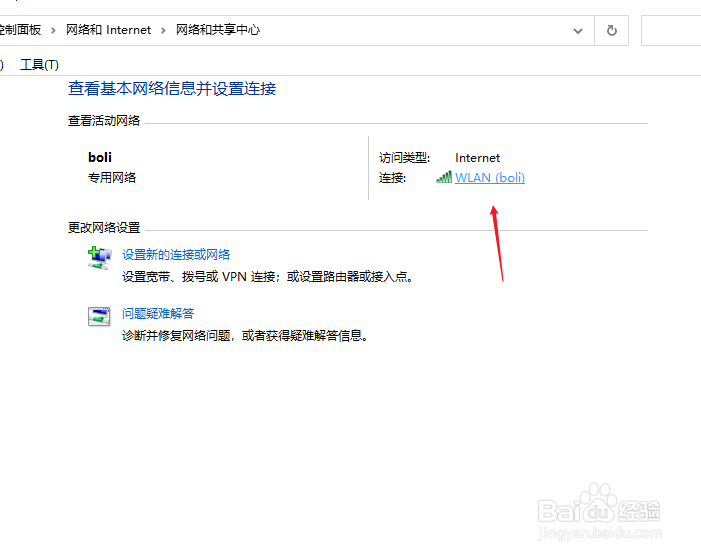Click the new connection setup icon

99,258
